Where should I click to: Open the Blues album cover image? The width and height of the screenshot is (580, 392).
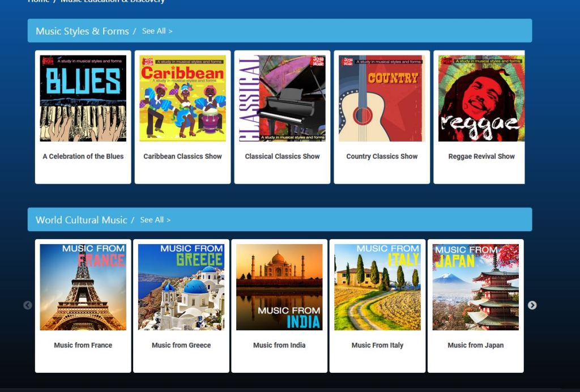pyautogui.click(x=83, y=98)
